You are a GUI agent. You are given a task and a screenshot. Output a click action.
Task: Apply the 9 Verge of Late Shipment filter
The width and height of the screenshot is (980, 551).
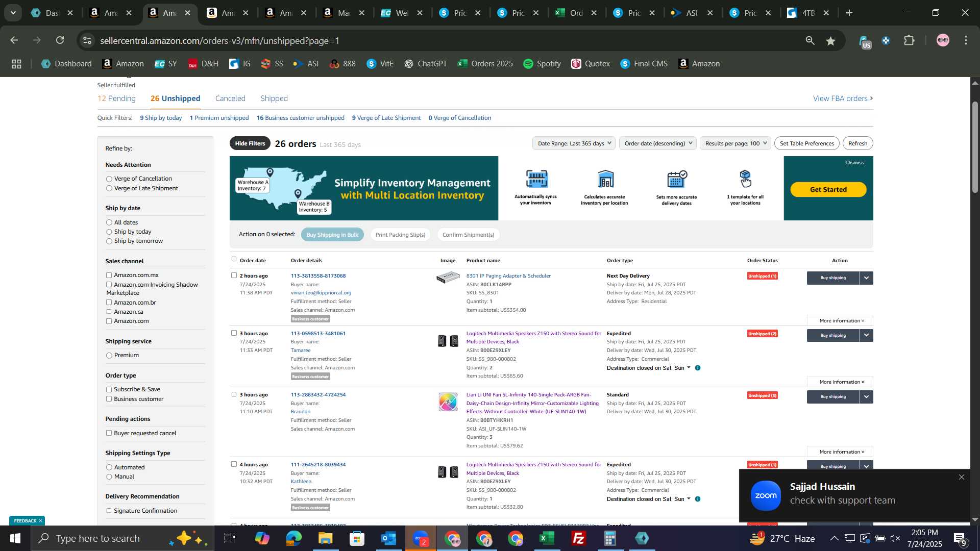pyautogui.click(x=386, y=118)
